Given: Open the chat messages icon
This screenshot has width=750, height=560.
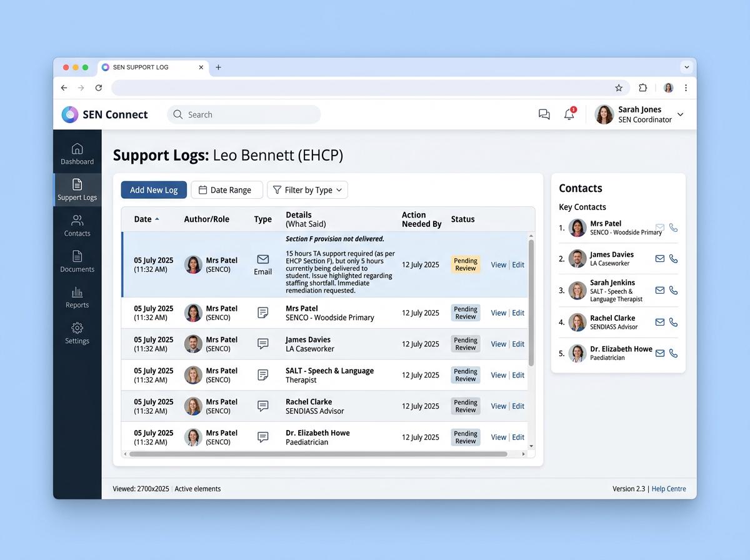Looking at the screenshot, I should (x=544, y=114).
